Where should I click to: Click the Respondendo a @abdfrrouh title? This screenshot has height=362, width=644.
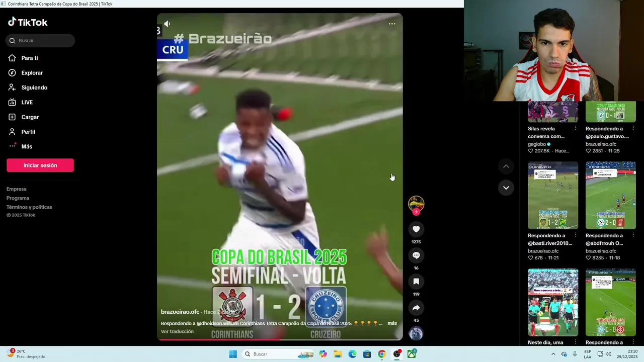(x=607, y=239)
